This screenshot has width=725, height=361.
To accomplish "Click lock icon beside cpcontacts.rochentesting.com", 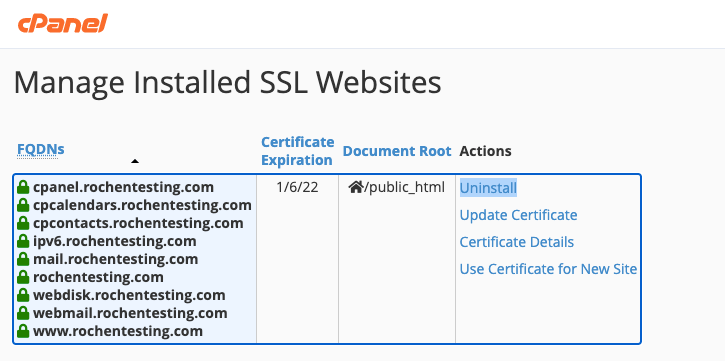I will (23, 223).
